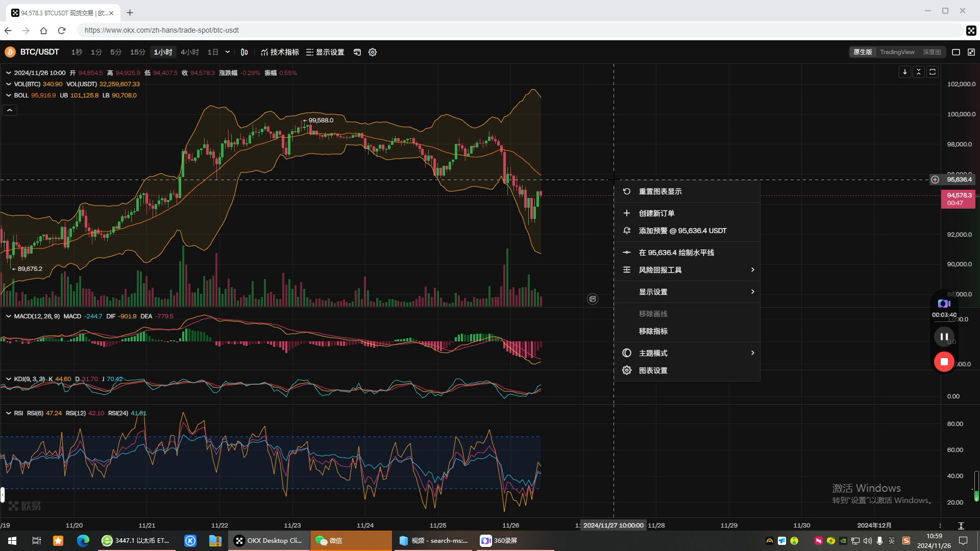Choose 图表设置 from context menu
This screenshot has height=551, width=980.
[687, 370]
